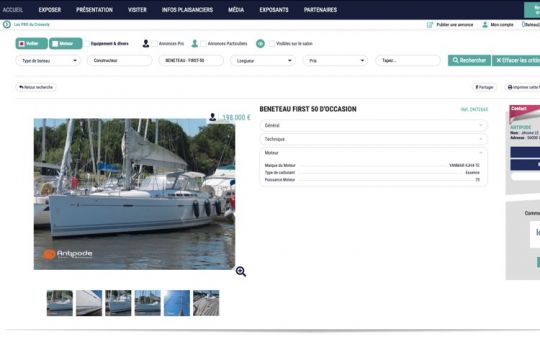The width and height of the screenshot is (540, 360).
Task: Click the Mon compte user icon
Action: point(485,25)
